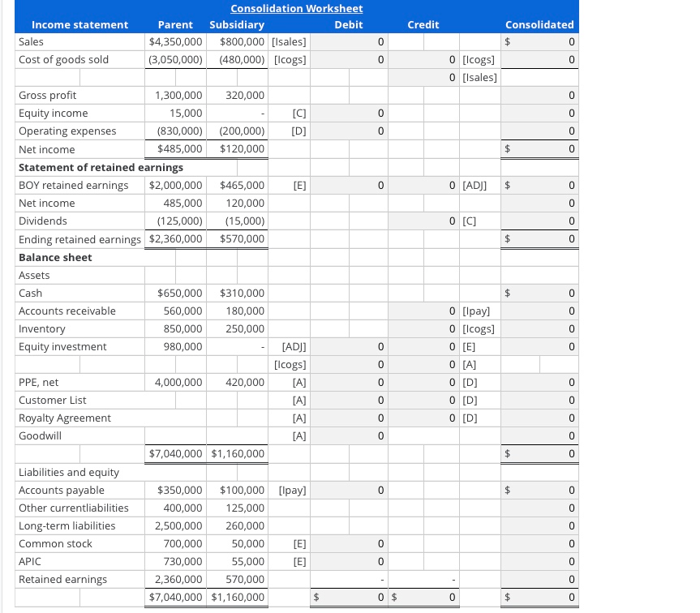Select the consolidated Net income total cell

(539, 149)
